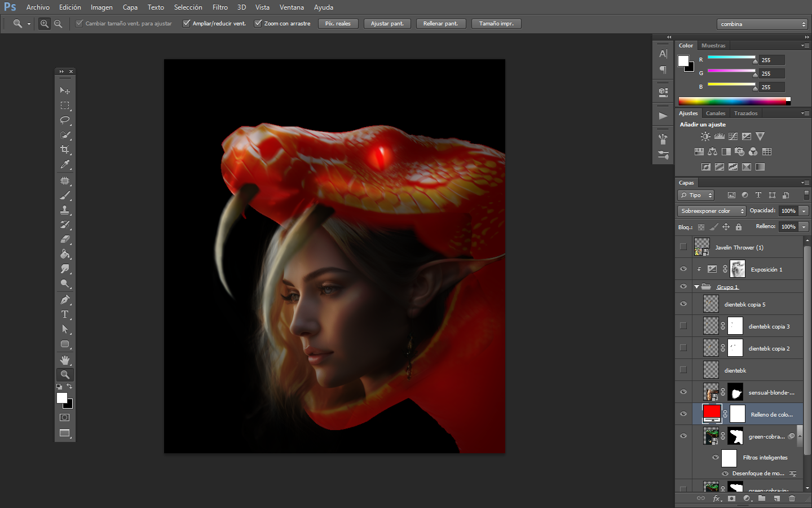The width and height of the screenshot is (812, 508).
Task: Select the Rectangular Marquee tool
Action: [x=65, y=106]
